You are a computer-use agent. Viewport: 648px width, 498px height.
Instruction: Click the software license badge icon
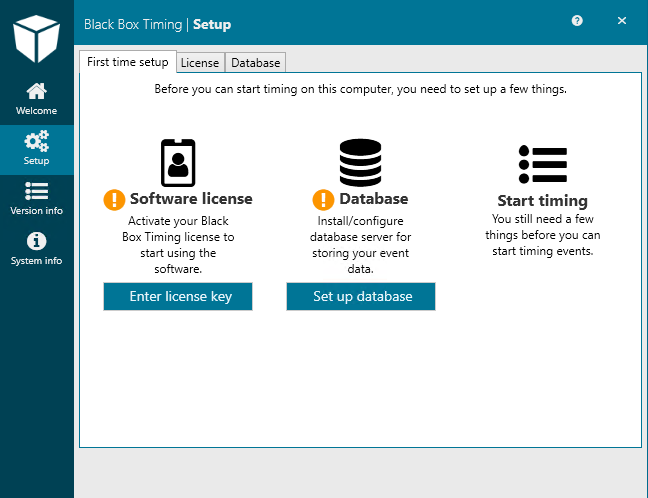178,163
